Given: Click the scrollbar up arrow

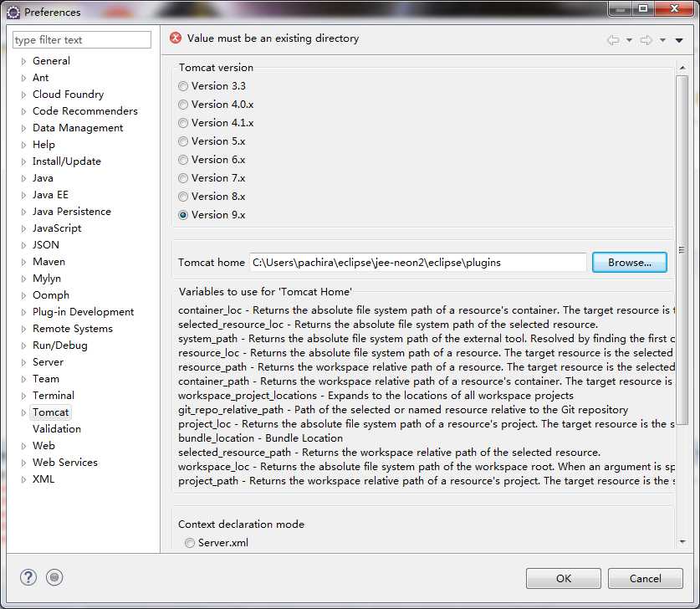Looking at the screenshot, I should (682, 68).
